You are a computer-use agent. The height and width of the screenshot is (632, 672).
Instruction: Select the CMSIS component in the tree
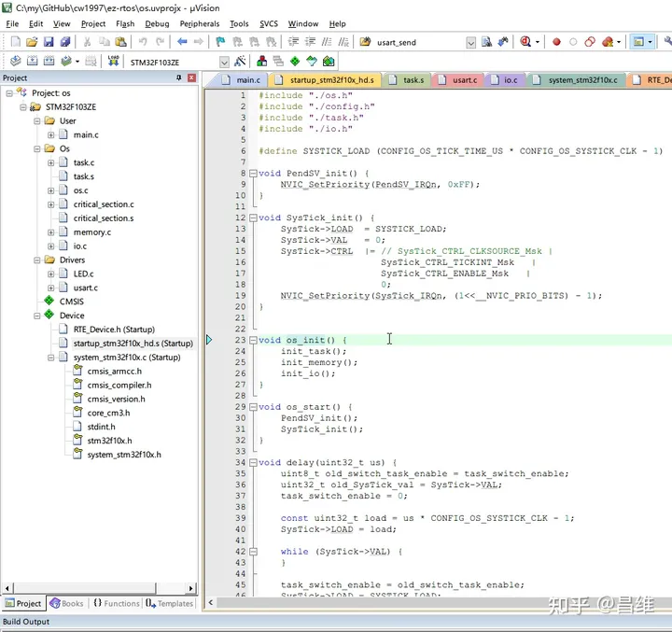[x=72, y=302]
